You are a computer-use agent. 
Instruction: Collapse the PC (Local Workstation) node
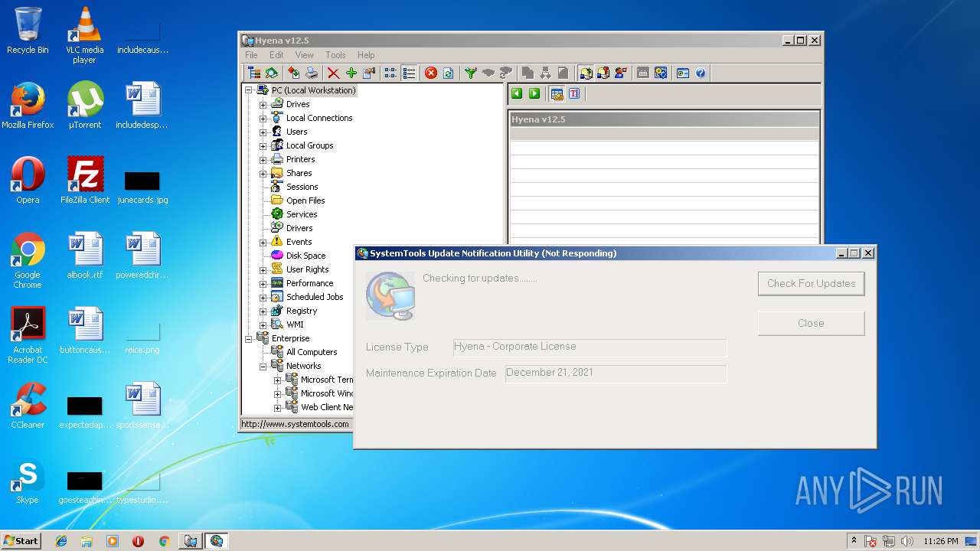[249, 90]
